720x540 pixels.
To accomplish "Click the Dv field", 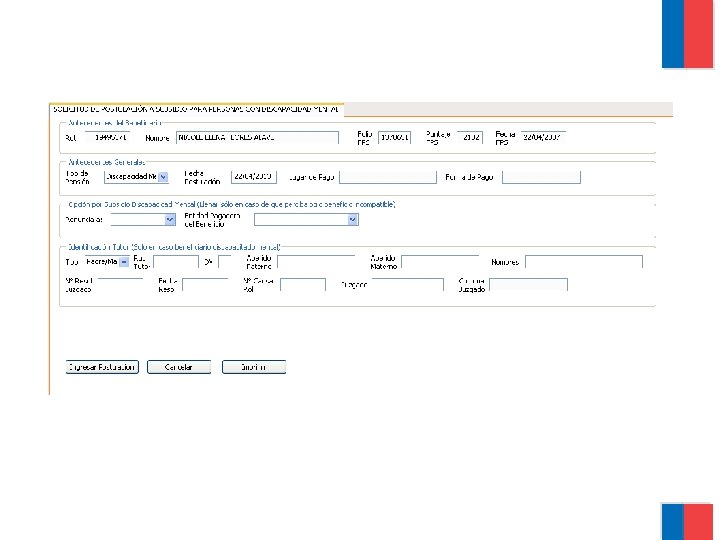I will (225, 262).
